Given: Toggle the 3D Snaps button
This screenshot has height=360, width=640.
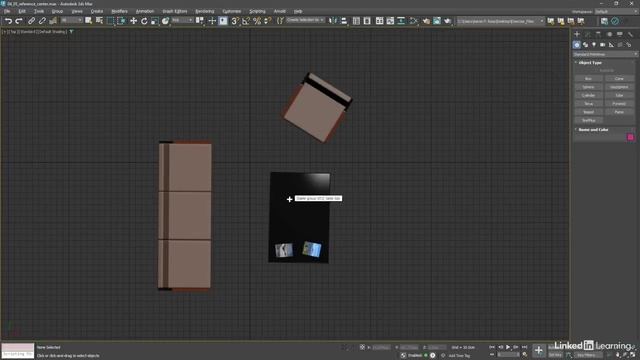Looking at the screenshot, I should 235,21.
